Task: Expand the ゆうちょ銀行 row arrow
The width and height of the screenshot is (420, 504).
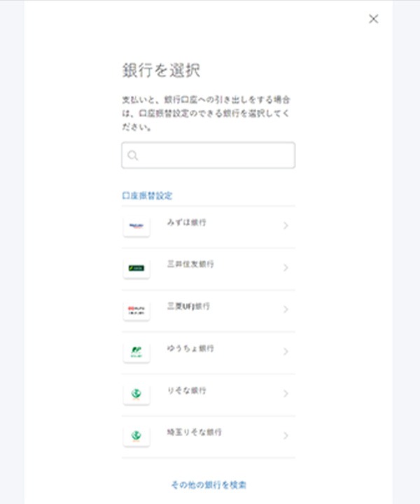Action: pos(286,352)
